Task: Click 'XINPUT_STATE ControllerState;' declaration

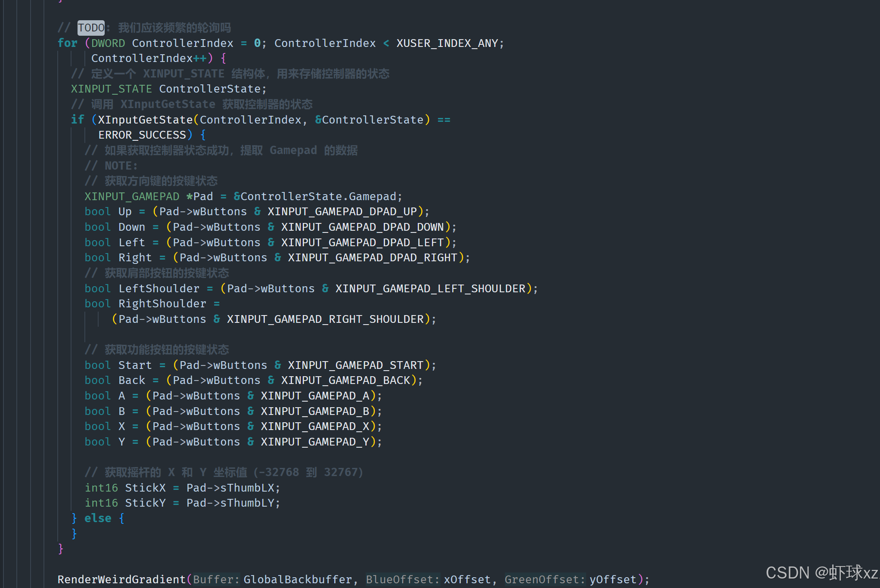Action: pos(169,89)
